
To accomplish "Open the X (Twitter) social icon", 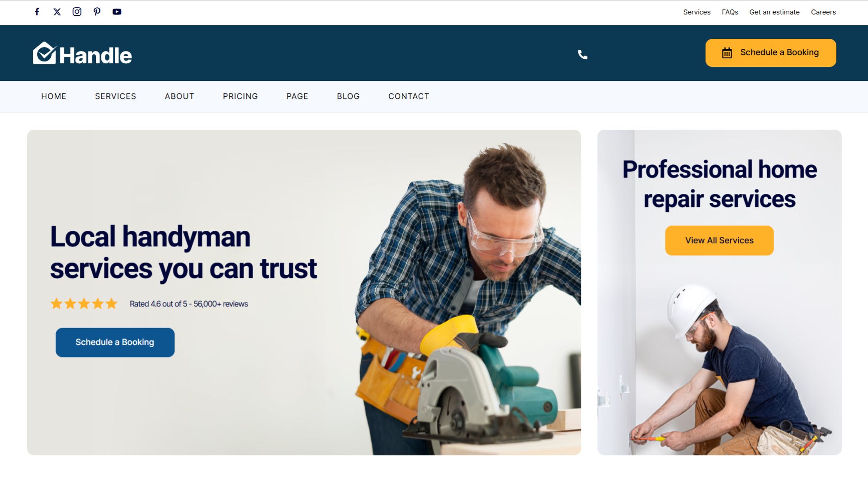I will (x=57, y=12).
